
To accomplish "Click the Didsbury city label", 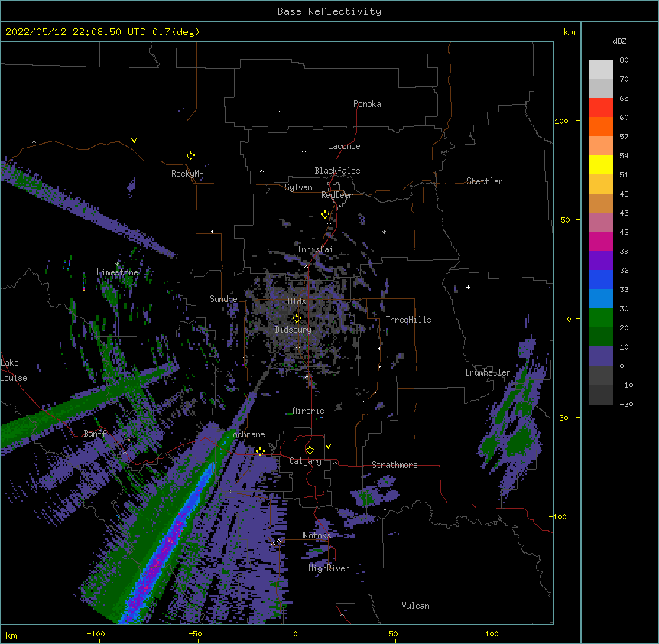I will [294, 330].
